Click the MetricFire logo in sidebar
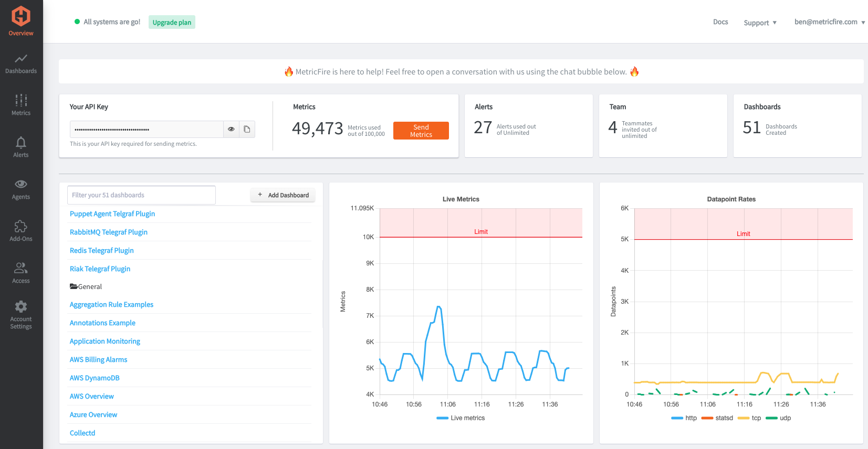 pyautogui.click(x=21, y=16)
